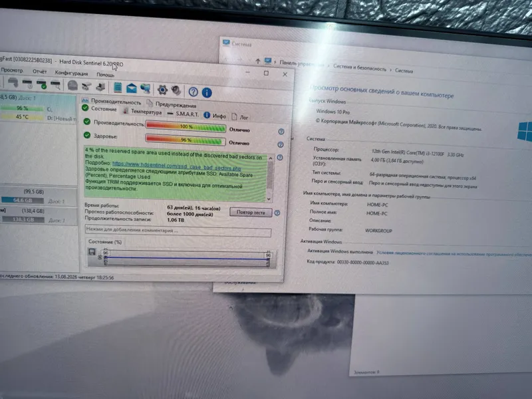Click the disk with green checkmark toolbar icon
532x399 pixels.
[42, 84]
